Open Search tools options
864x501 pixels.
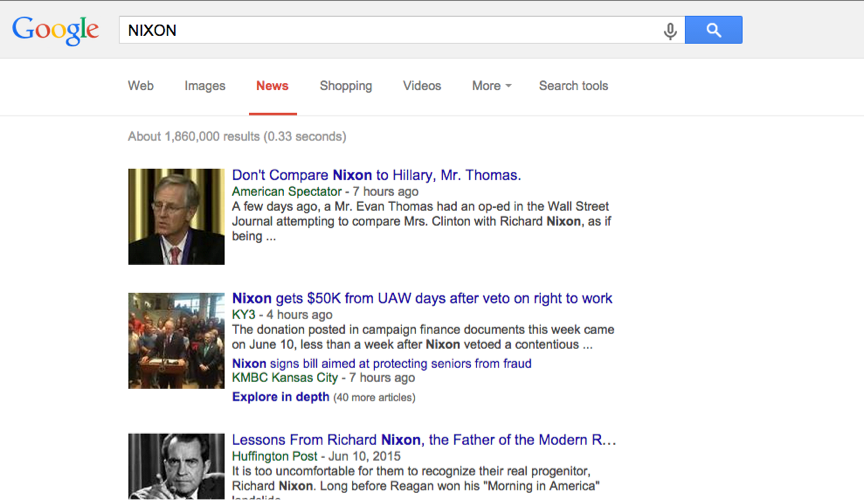click(x=574, y=86)
